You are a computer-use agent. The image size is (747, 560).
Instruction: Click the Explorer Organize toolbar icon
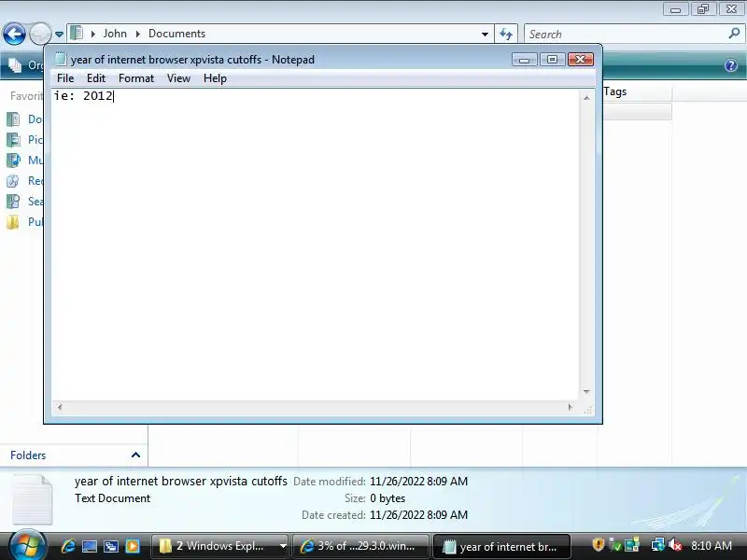(15, 65)
